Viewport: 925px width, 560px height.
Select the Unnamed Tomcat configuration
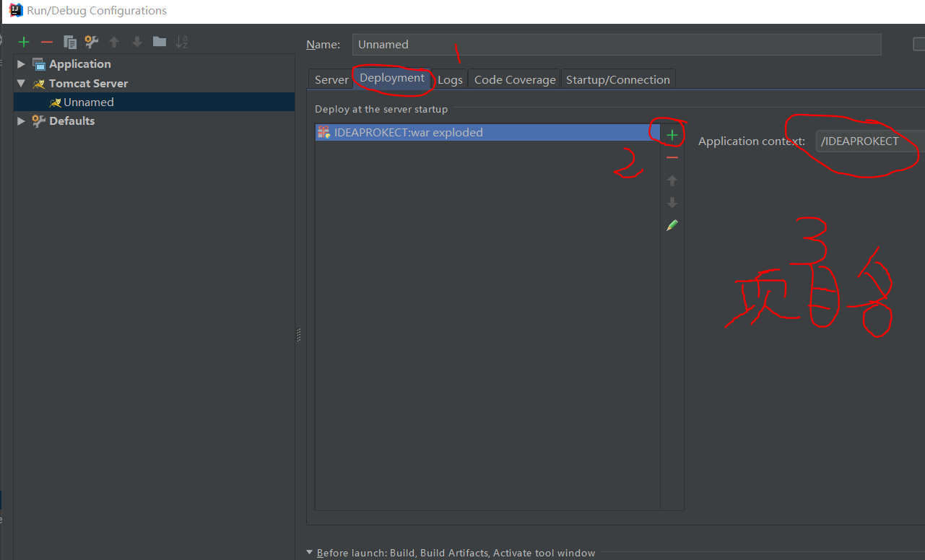154,102
